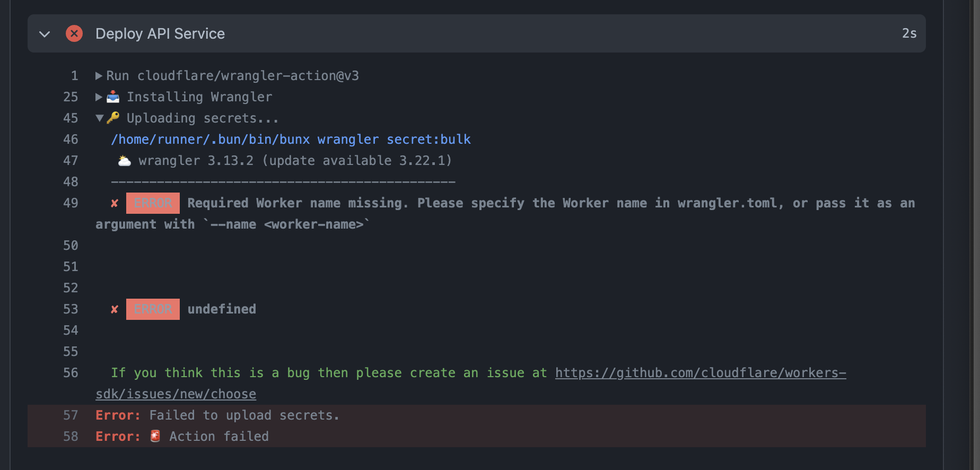Select log line number 1
This screenshot has width=980, height=470.
pyautogui.click(x=75, y=76)
